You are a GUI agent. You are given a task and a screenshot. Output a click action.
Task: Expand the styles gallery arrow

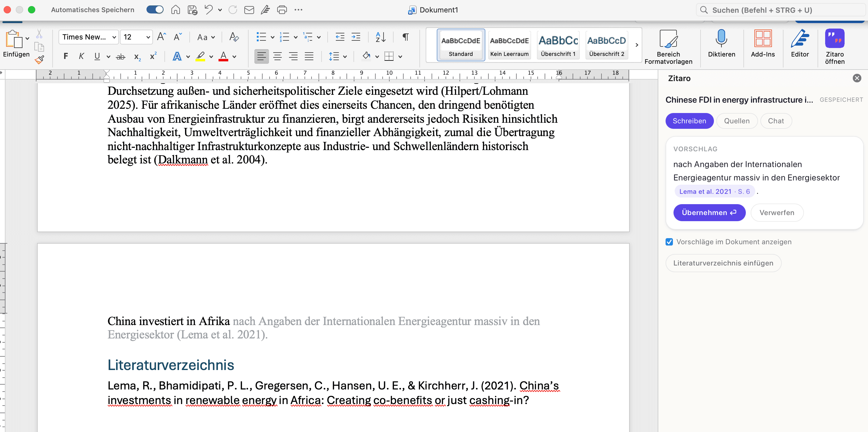[x=636, y=45]
